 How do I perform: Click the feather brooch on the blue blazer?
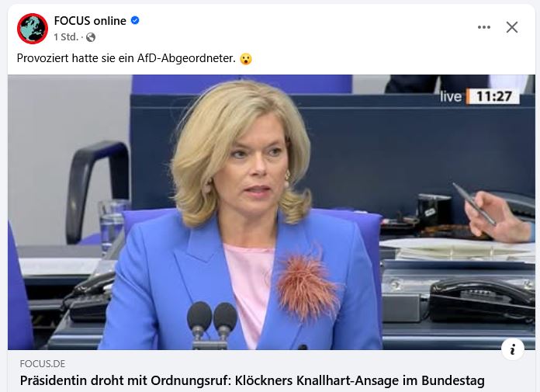click(x=306, y=285)
